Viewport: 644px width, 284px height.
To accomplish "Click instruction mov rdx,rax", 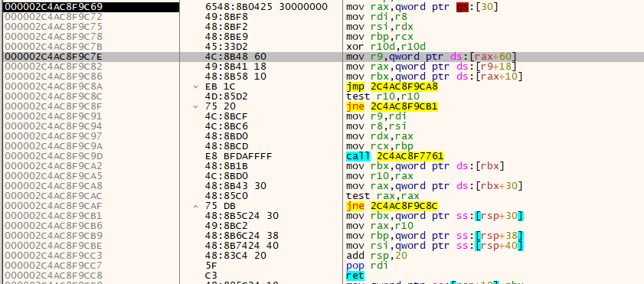I will tap(380, 136).
